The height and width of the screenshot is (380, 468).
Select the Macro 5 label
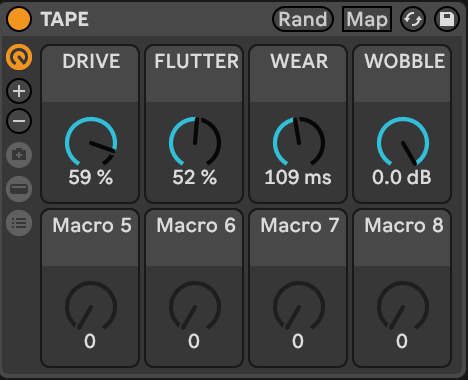(x=92, y=225)
